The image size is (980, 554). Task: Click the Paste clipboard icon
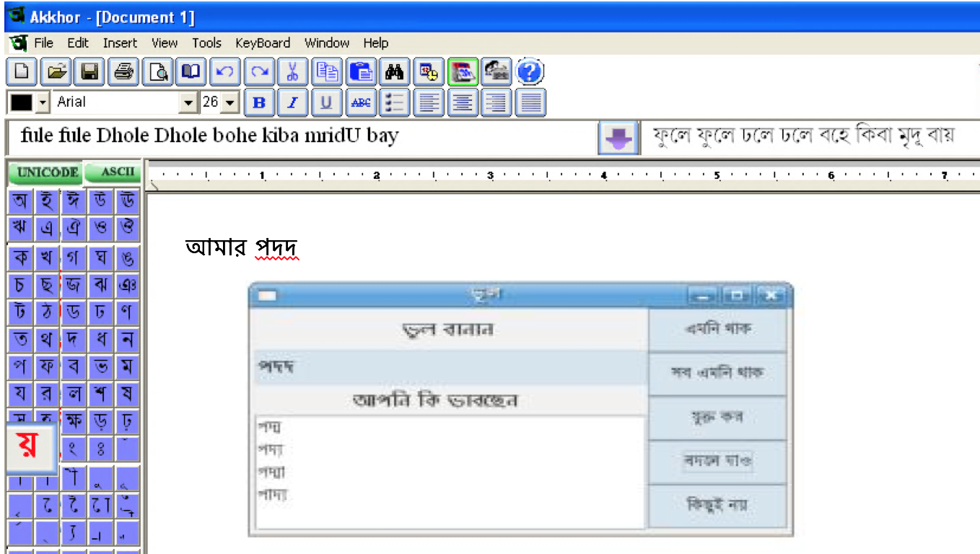(361, 72)
